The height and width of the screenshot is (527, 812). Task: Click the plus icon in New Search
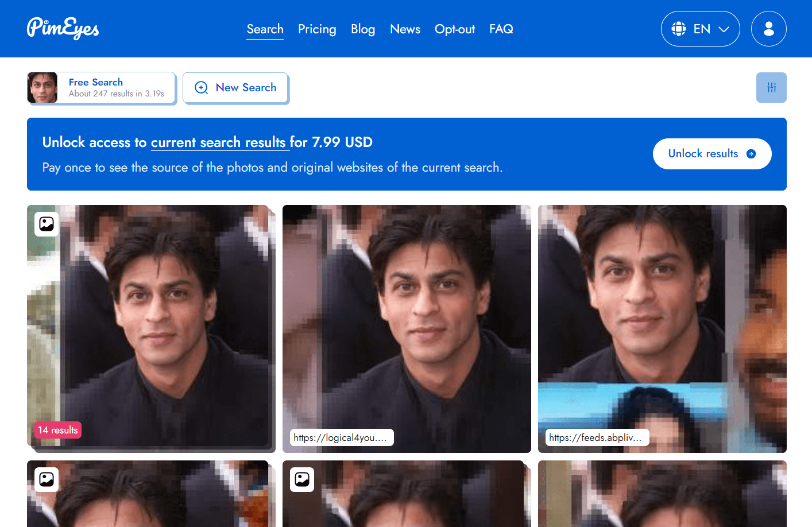pyautogui.click(x=201, y=87)
